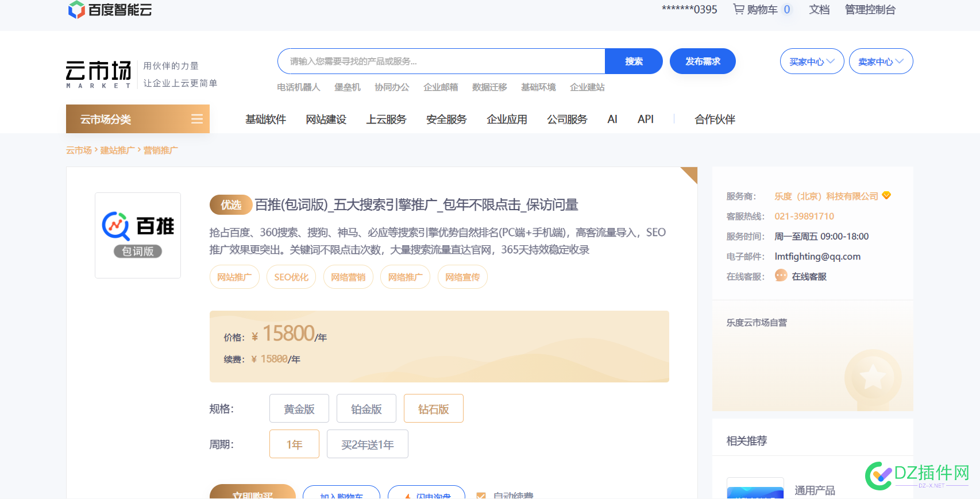Open the 基础软件 menu
The width and height of the screenshot is (980, 499).
click(265, 119)
